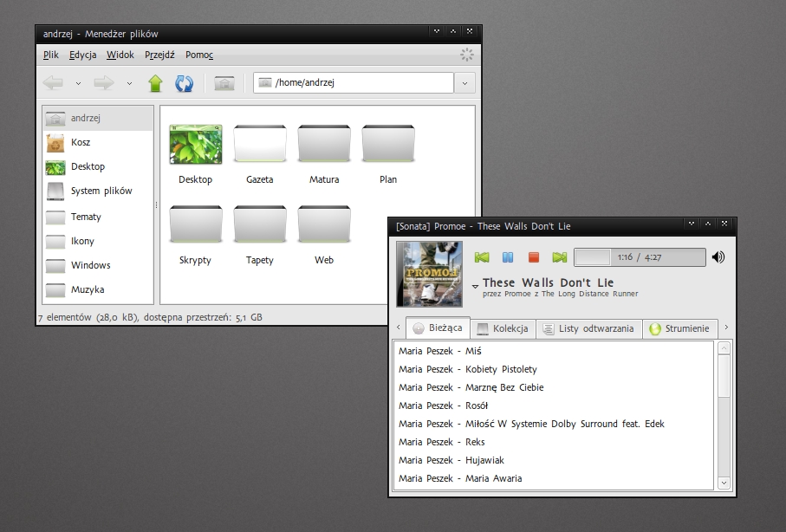The height and width of the screenshot is (532, 786).
Task: Switch to the Bieżąca tab
Action: 438,328
